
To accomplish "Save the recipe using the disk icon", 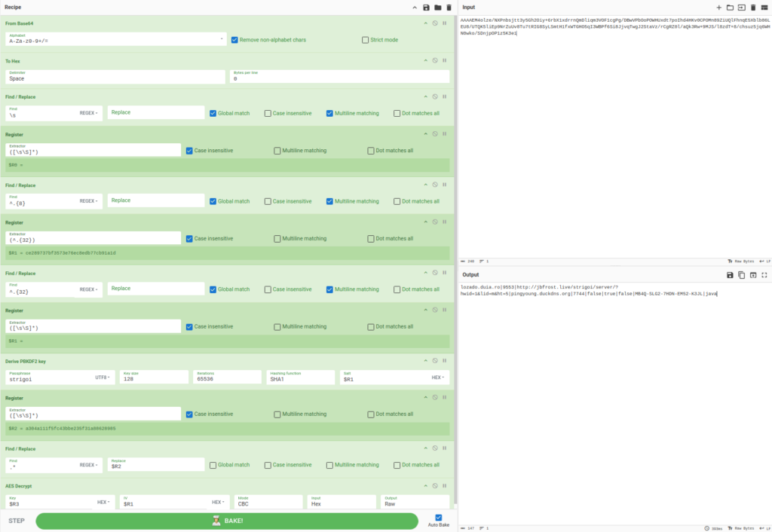I will tap(426, 8).
